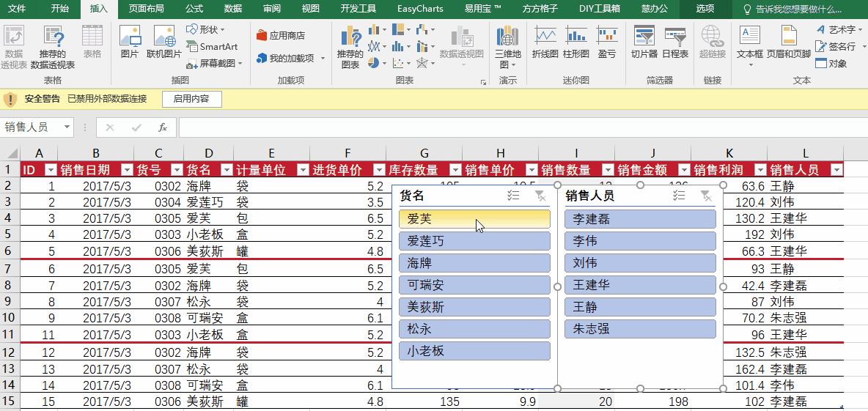Filter by 李伟 in 销售人员 slicer
The height and width of the screenshot is (411, 868).
click(x=641, y=241)
